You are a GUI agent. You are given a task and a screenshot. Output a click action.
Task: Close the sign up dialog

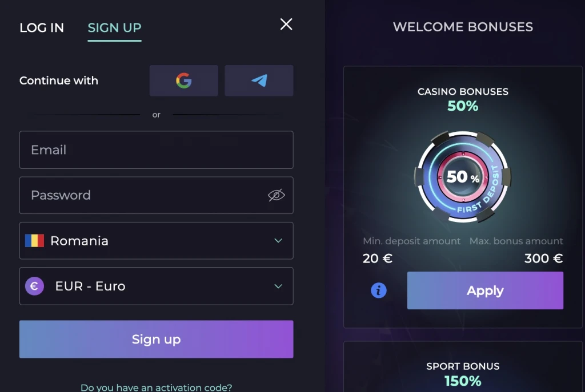[x=286, y=24]
